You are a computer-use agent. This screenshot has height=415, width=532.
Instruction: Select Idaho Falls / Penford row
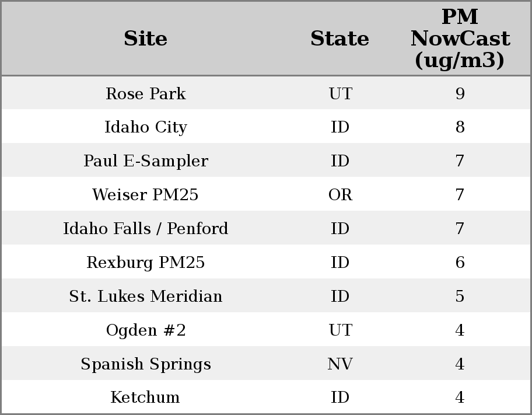click(x=145, y=229)
